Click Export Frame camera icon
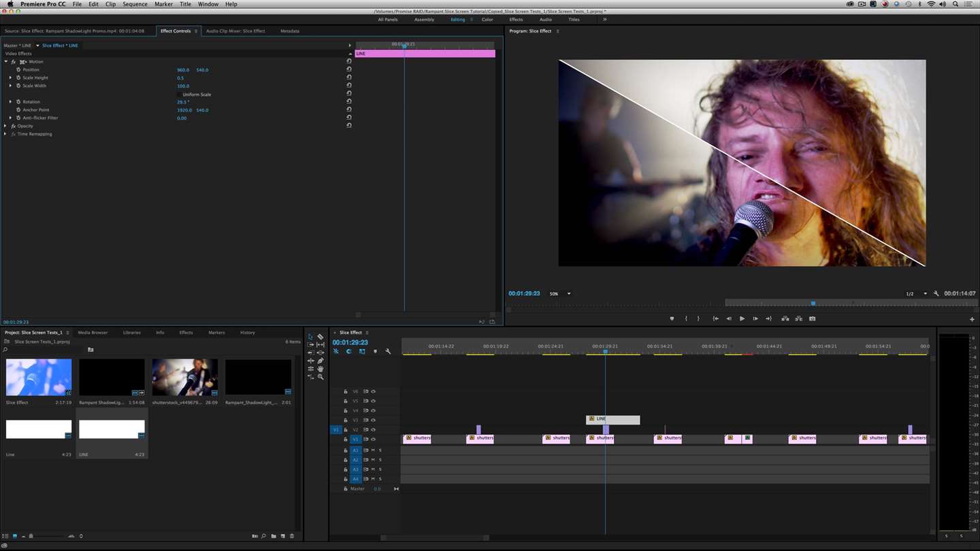Image resolution: width=980 pixels, height=551 pixels. [812, 318]
